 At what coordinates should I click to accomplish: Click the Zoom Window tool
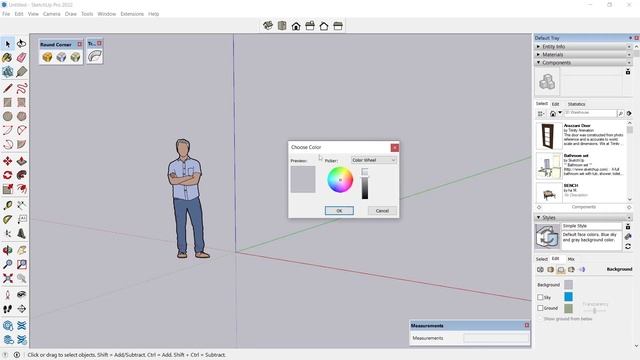(x=22, y=264)
